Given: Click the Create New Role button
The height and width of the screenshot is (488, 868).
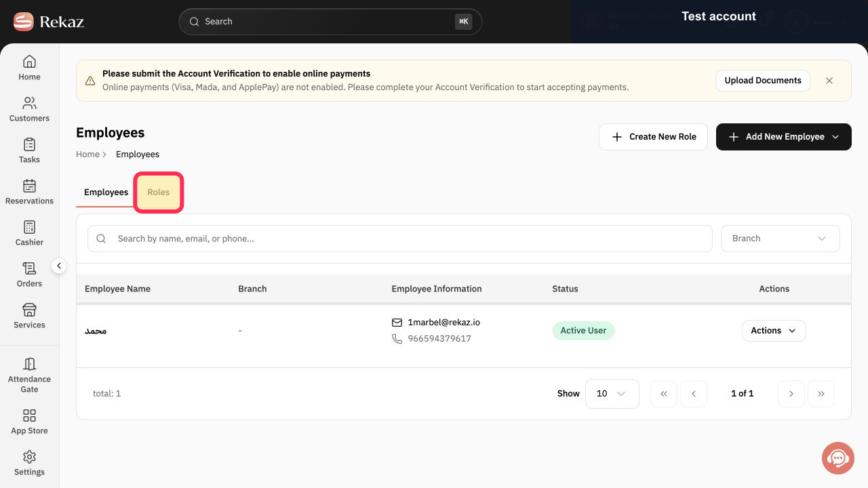Looking at the screenshot, I should (654, 137).
